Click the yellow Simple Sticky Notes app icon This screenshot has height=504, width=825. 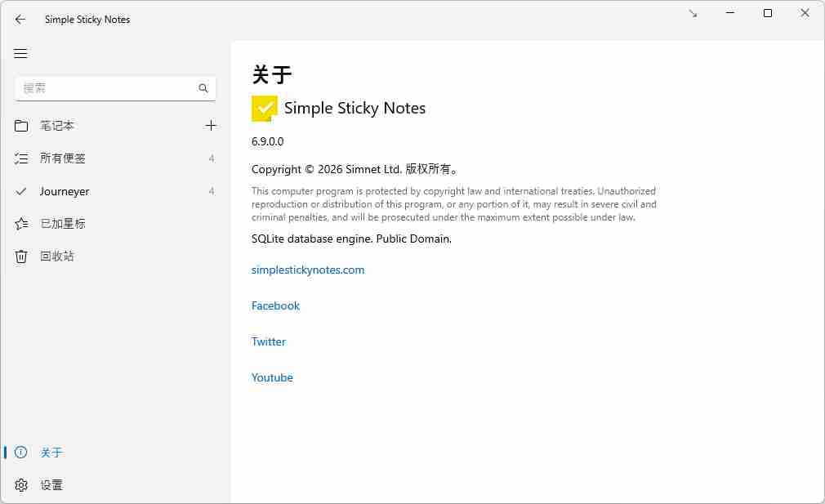coord(265,107)
